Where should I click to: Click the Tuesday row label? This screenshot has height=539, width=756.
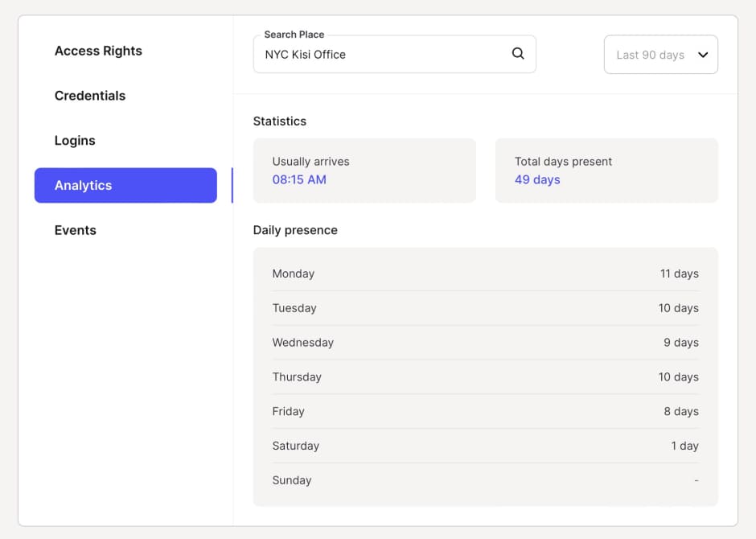tap(294, 308)
